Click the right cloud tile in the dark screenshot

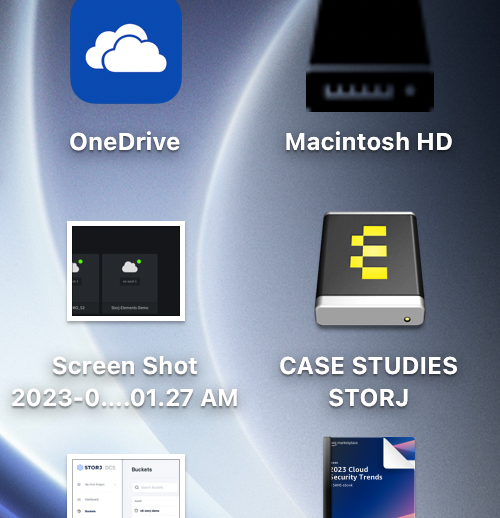click(130, 283)
